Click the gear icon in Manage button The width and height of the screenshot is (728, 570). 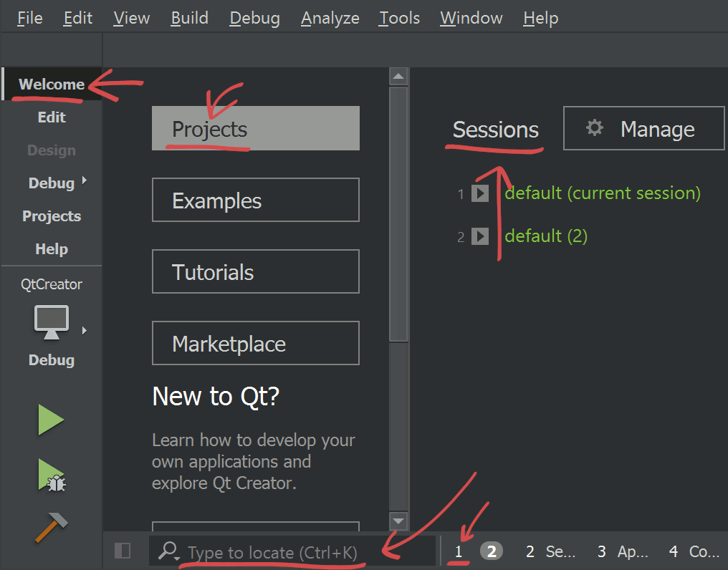point(594,127)
